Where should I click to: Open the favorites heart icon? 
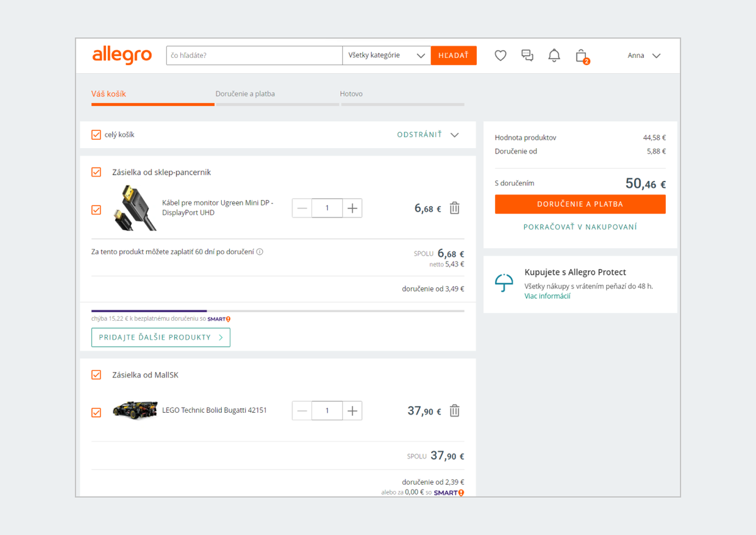[x=500, y=55]
